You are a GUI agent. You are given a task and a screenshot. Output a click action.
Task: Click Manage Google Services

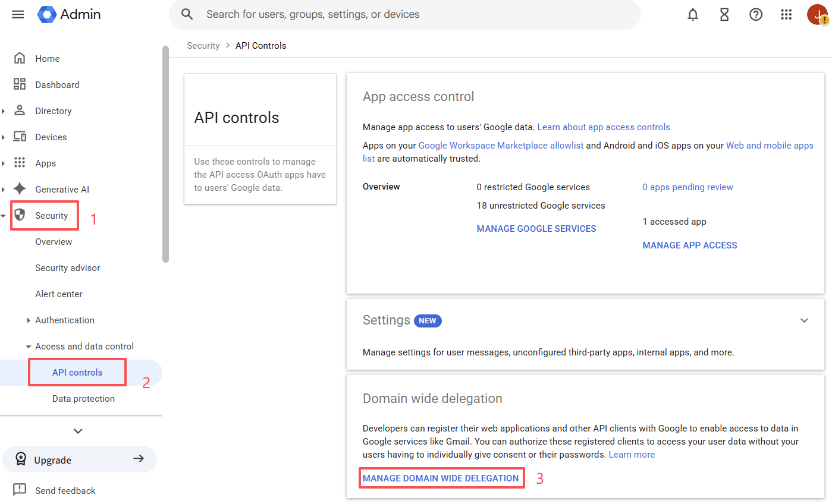coord(536,228)
